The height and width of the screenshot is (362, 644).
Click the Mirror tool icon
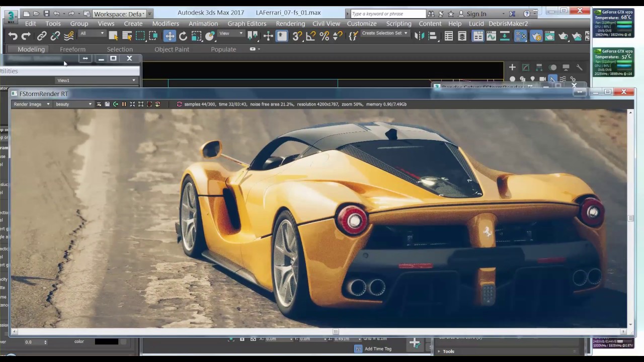(x=420, y=36)
